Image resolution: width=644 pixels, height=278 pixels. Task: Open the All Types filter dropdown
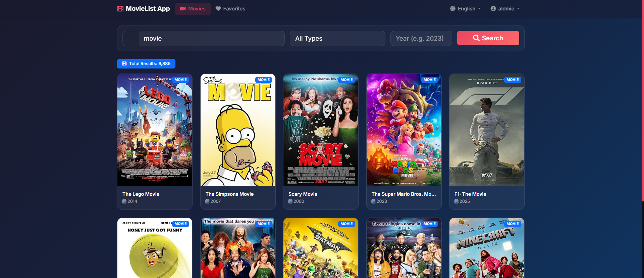337,39
